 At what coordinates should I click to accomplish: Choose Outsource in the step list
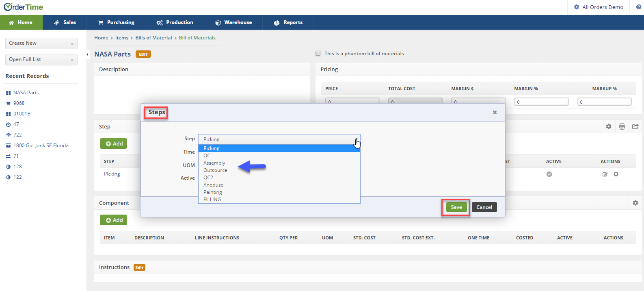click(279, 170)
